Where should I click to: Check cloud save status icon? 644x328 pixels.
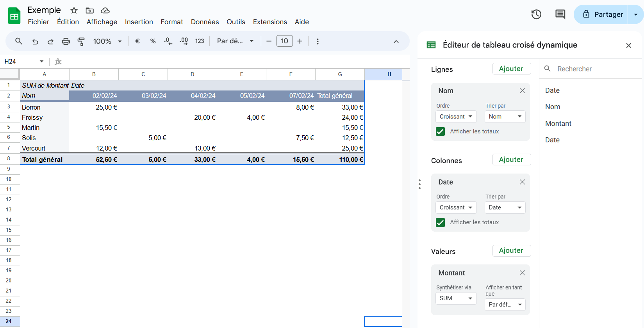tap(105, 11)
